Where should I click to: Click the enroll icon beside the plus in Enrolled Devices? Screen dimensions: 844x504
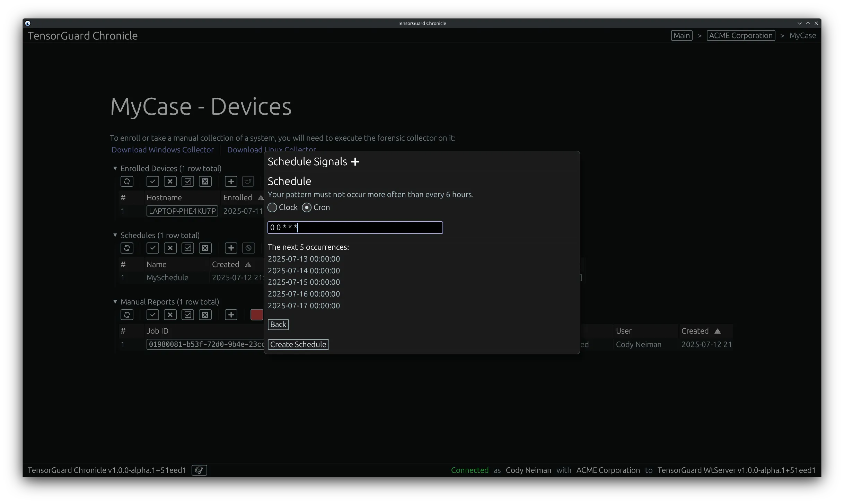[248, 181]
